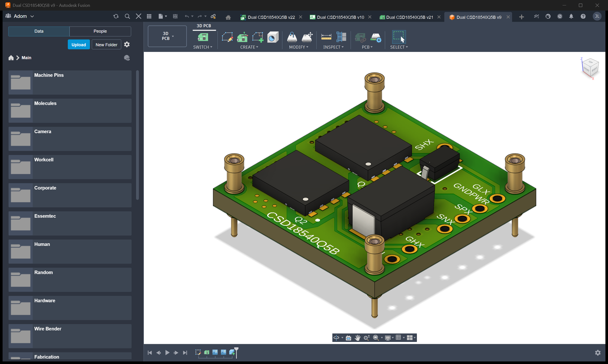Open the Viewports layout icon

pos(409,338)
